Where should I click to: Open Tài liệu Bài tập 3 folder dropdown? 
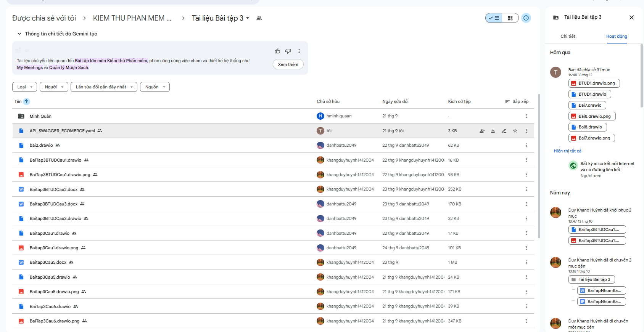pos(221,18)
